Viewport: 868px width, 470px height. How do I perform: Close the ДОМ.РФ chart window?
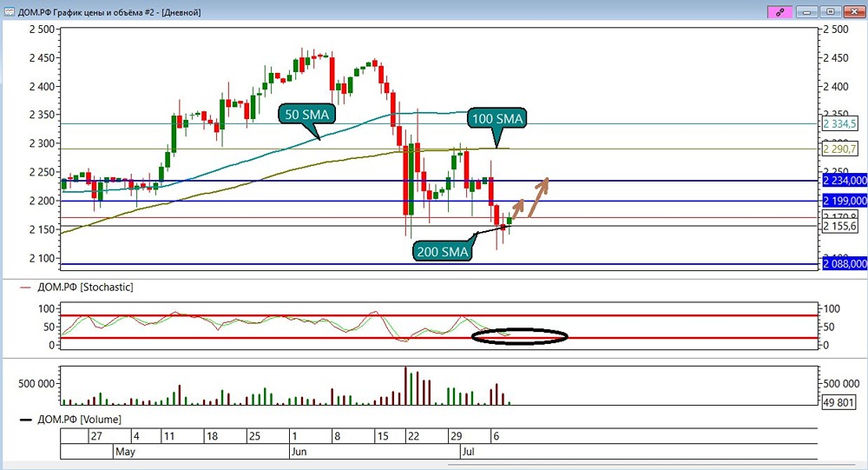coord(854,11)
